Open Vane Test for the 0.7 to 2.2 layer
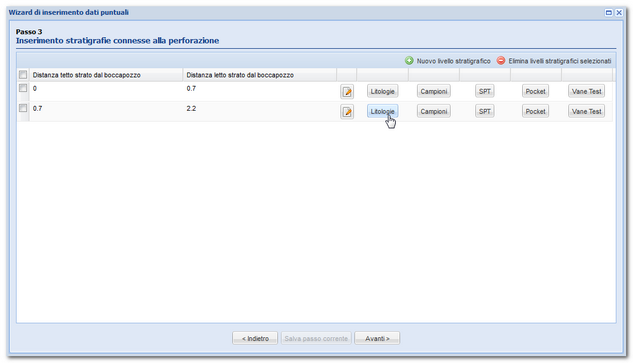Viewport: 633px width, 363px height. pyautogui.click(x=586, y=111)
